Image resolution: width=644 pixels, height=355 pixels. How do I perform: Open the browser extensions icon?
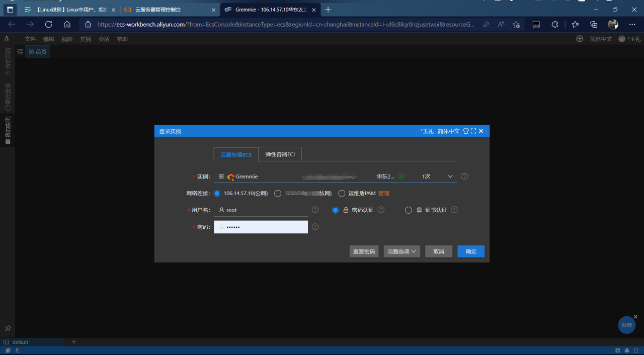tap(555, 24)
